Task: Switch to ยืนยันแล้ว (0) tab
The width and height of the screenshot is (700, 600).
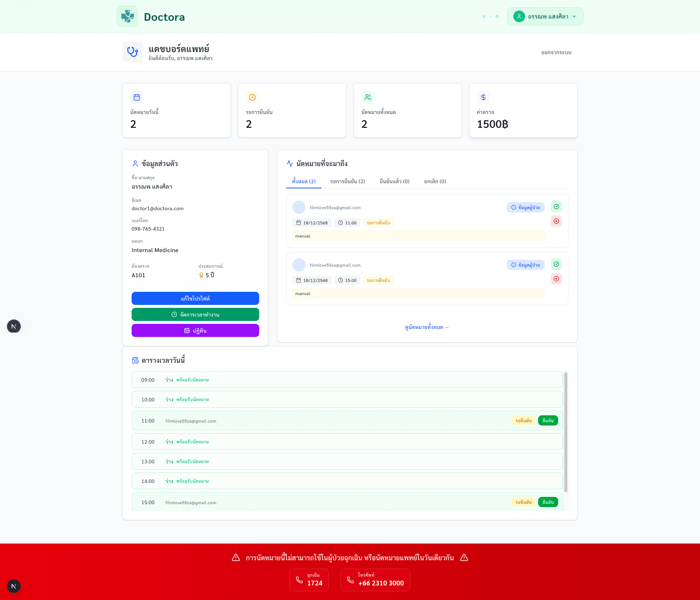Action: (x=394, y=181)
